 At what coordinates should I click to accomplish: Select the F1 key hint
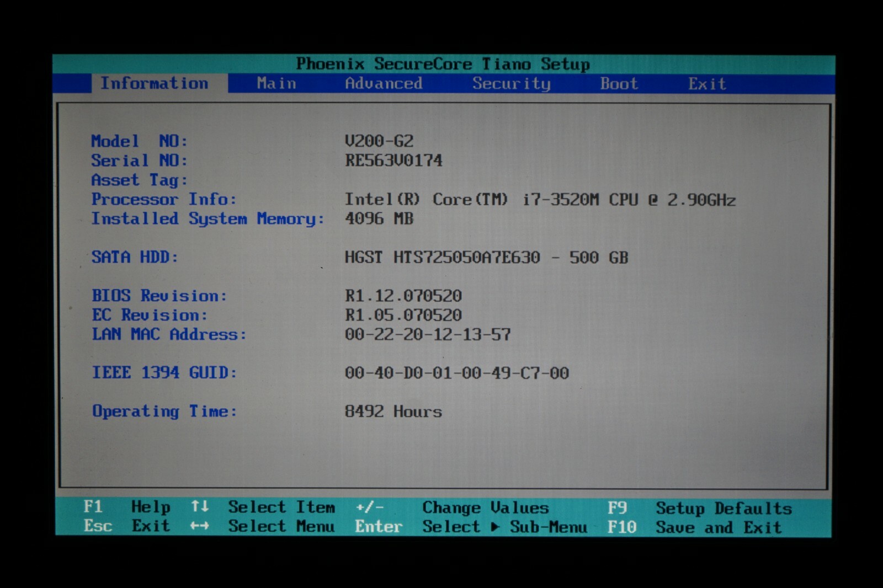[x=93, y=506]
